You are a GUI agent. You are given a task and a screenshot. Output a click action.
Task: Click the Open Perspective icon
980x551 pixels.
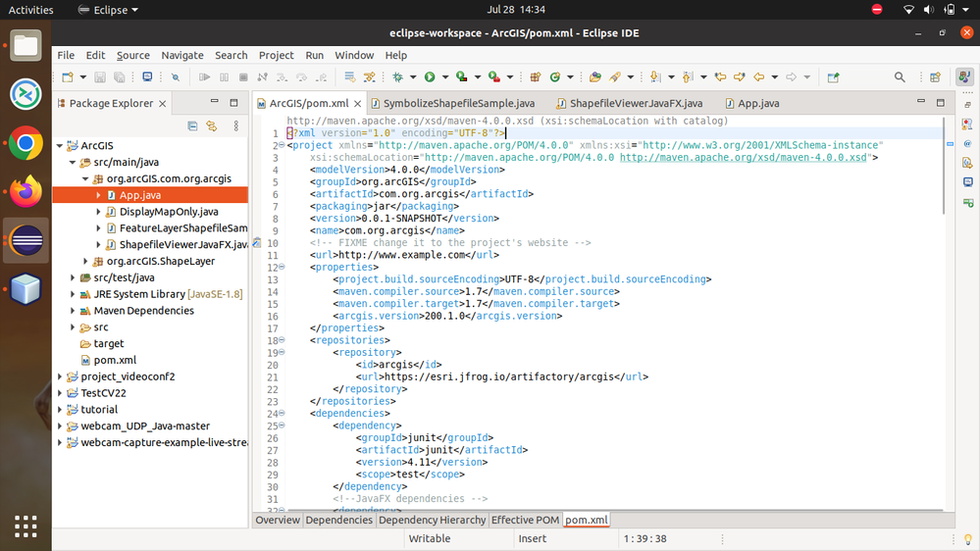pos(935,77)
